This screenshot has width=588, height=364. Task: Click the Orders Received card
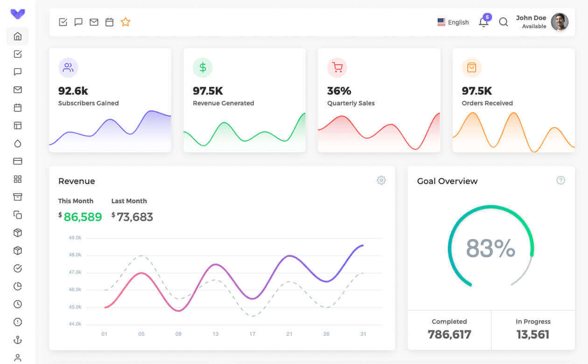tap(513, 100)
